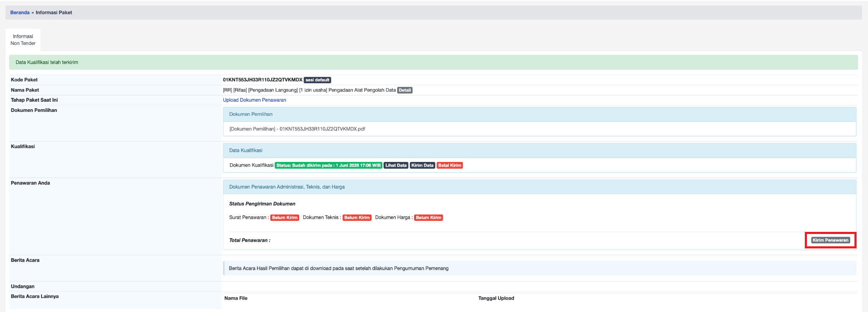Click Belum Kirim badge for Surat Penawaran

point(285,217)
